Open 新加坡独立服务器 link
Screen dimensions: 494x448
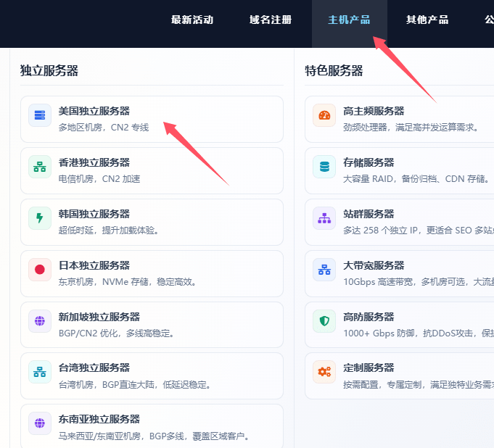pos(99,317)
